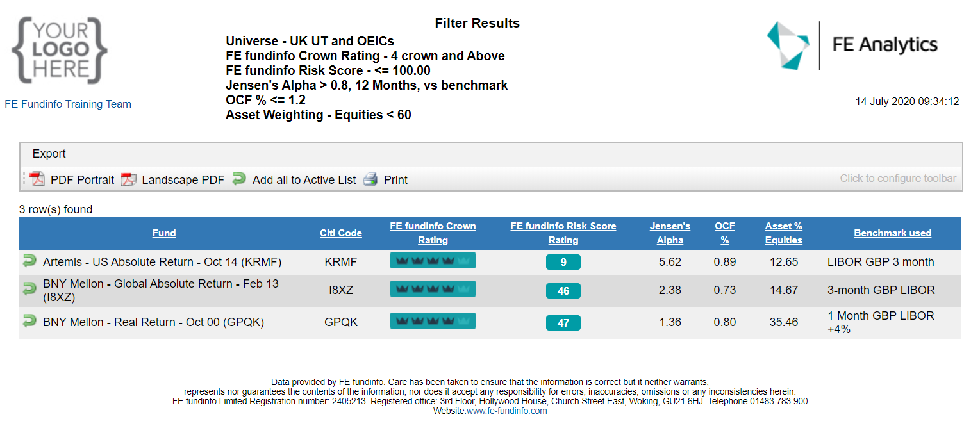Viewport: 980px width, 435px height.
Task: Open the Export menu
Action: pyautogui.click(x=49, y=154)
